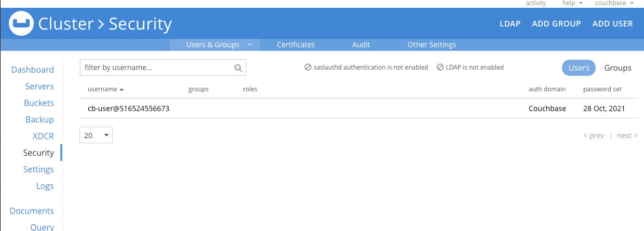644x231 pixels.
Task: Show the Users list toggle
Action: (x=579, y=68)
